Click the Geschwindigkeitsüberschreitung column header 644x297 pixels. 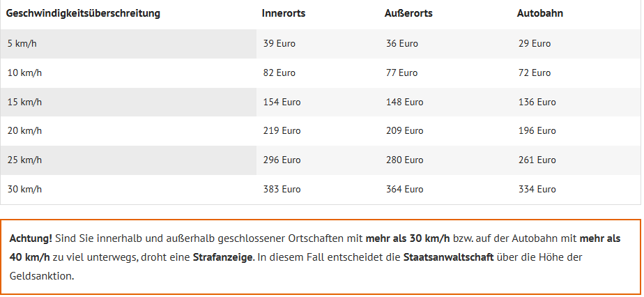point(83,13)
